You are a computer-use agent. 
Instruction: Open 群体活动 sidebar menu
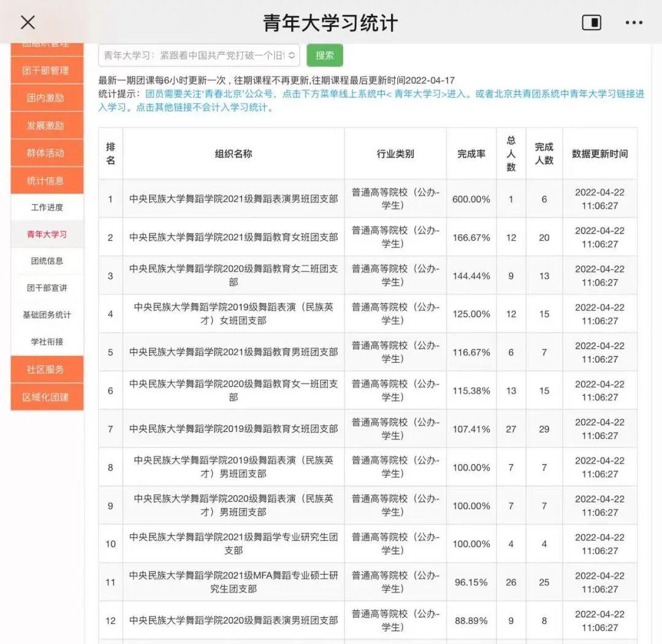[47, 153]
